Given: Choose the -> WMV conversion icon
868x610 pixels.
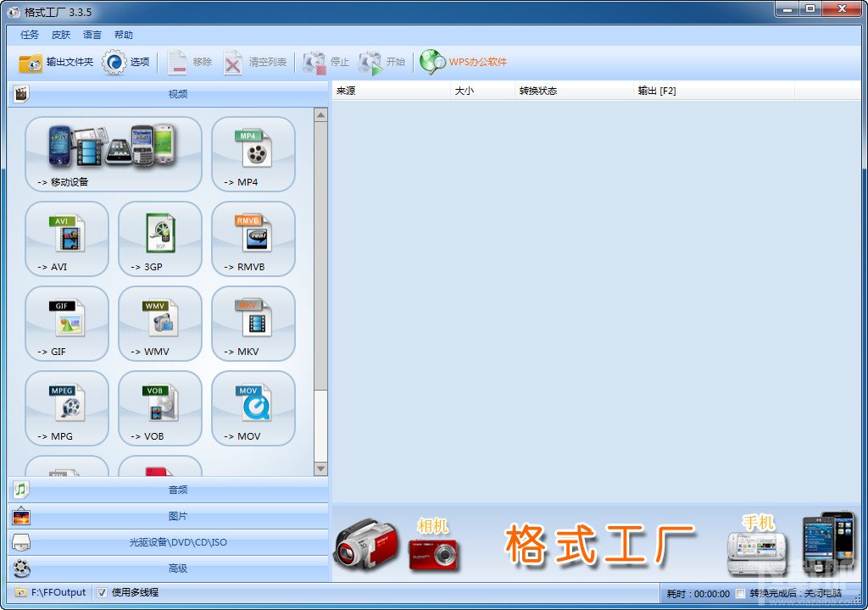Looking at the screenshot, I should coord(160,324).
